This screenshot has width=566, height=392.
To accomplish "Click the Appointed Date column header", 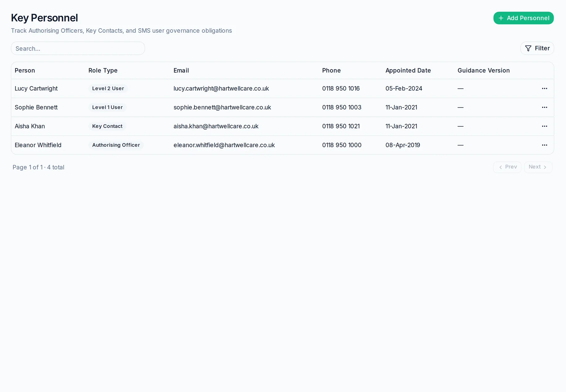I will click(x=408, y=70).
